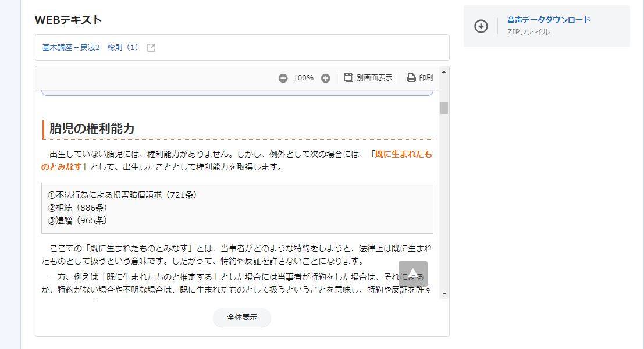Click the text ②相続（886条）
The image size is (644, 349).
77,207
